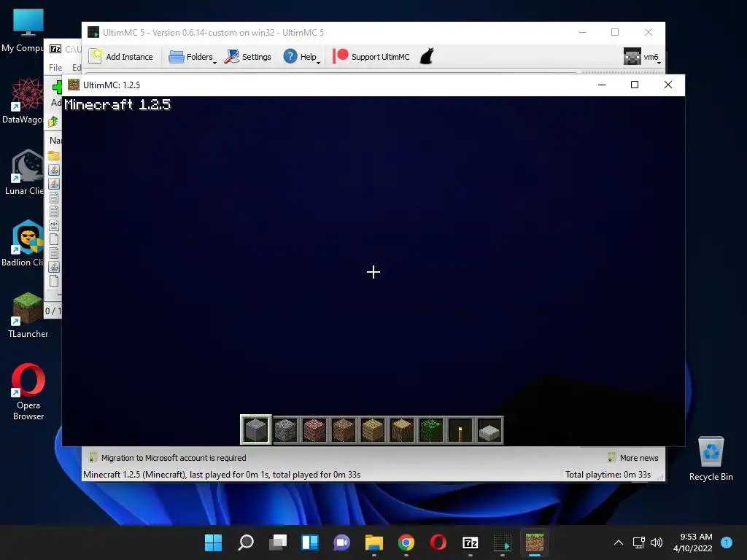Select the stone slab hotbar slot
The width and height of the screenshot is (747, 560).
489,430
